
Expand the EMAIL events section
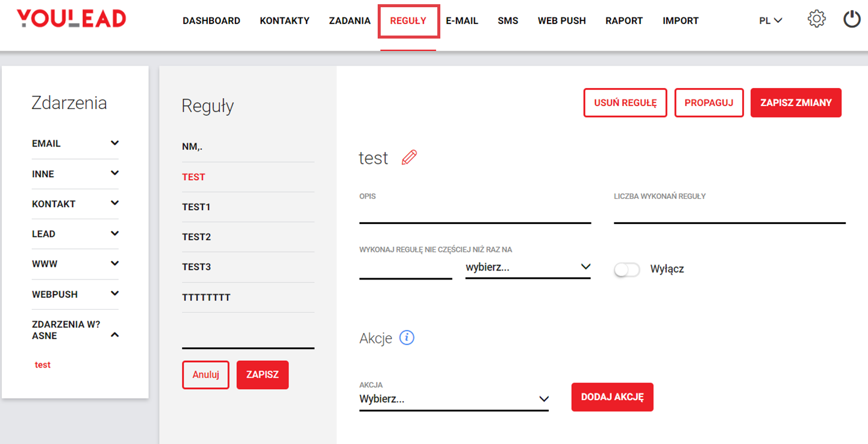[x=114, y=143]
